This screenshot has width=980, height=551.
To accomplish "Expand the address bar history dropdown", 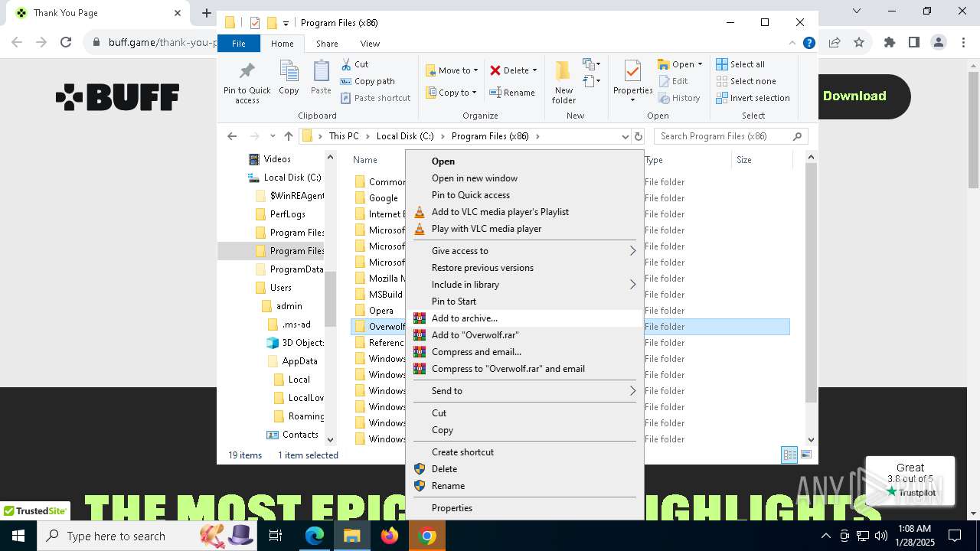I will pos(626,136).
